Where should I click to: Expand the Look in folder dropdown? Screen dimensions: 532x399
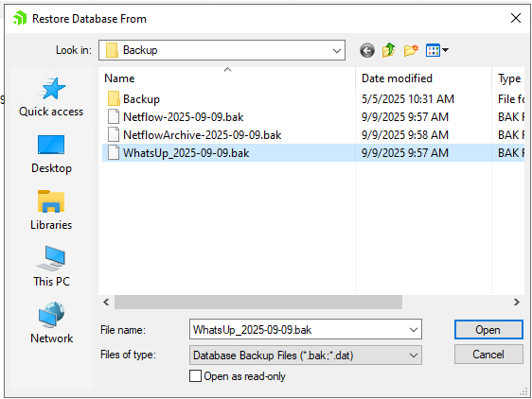[x=337, y=51]
